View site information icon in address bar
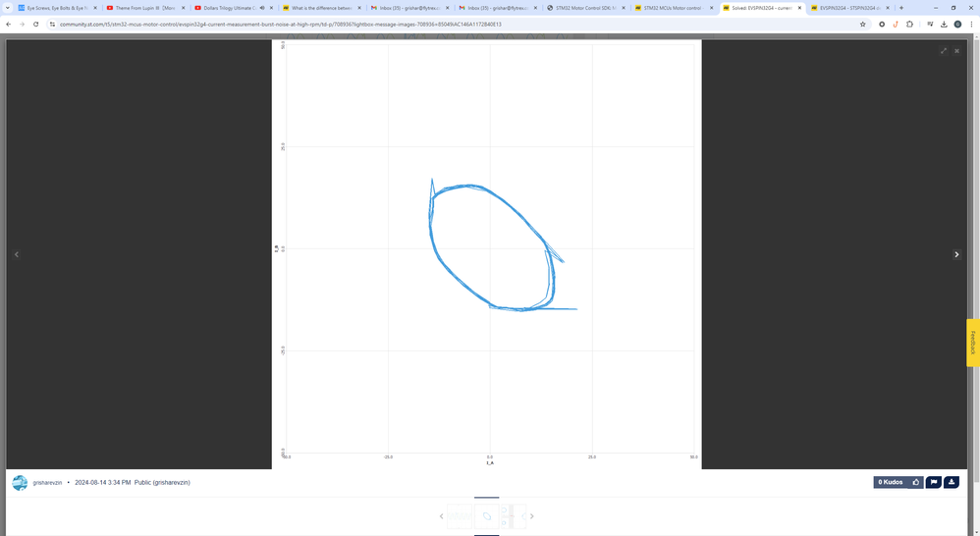This screenshot has width=980, height=536. tap(52, 25)
